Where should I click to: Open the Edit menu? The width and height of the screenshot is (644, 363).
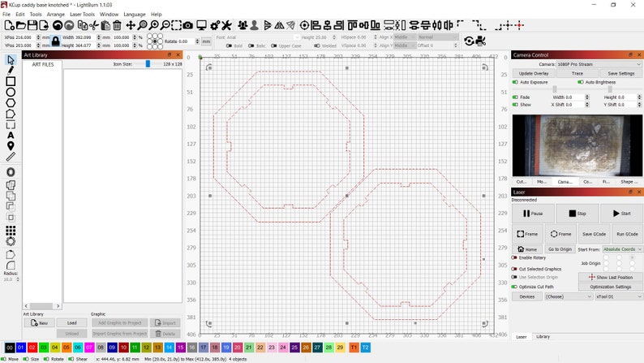click(x=20, y=14)
